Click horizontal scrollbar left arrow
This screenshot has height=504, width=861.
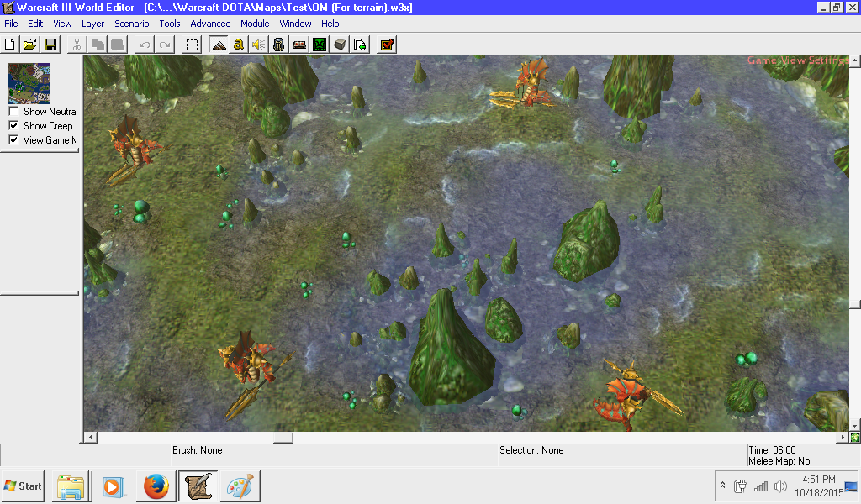[x=91, y=437]
